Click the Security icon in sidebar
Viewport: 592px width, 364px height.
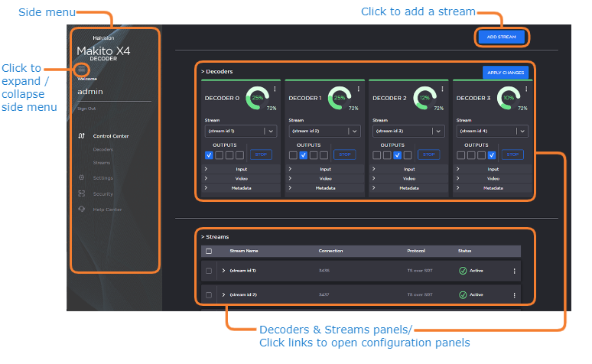(x=81, y=194)
